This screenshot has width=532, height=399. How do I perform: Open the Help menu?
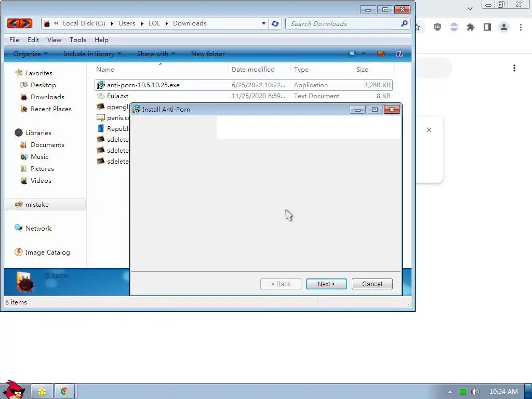(x=101, y=39)
